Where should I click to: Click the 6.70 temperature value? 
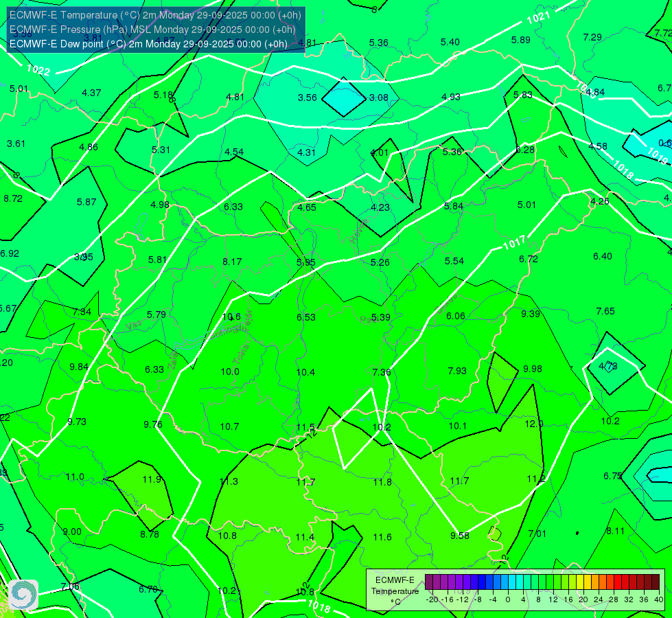[148, 589]
